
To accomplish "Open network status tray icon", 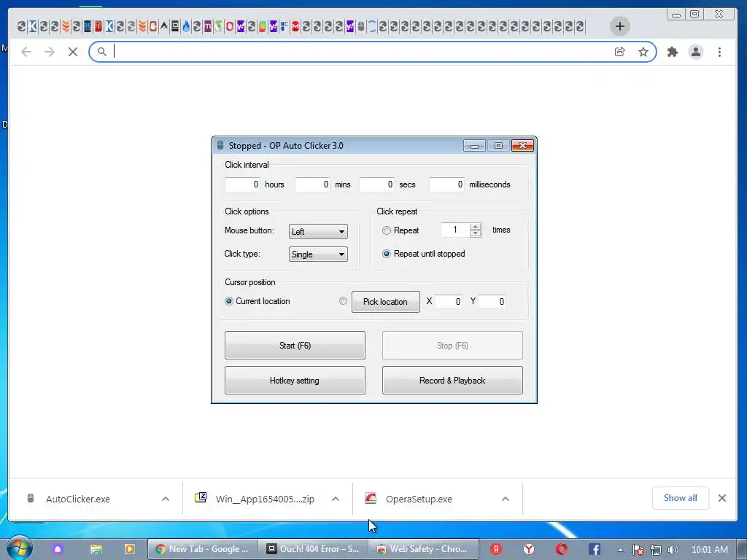I will 656,550.
